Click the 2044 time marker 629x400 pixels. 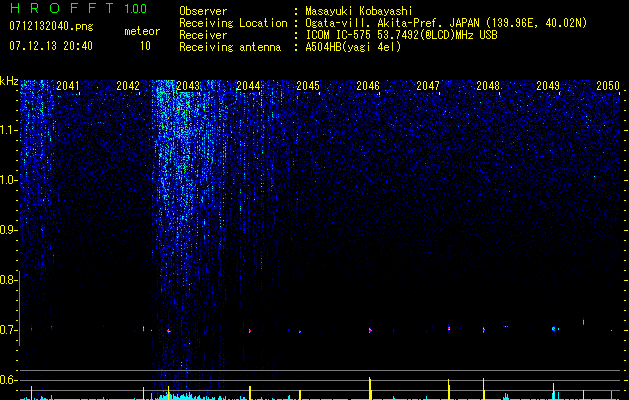pyautogui.click(x=248, y=85)
